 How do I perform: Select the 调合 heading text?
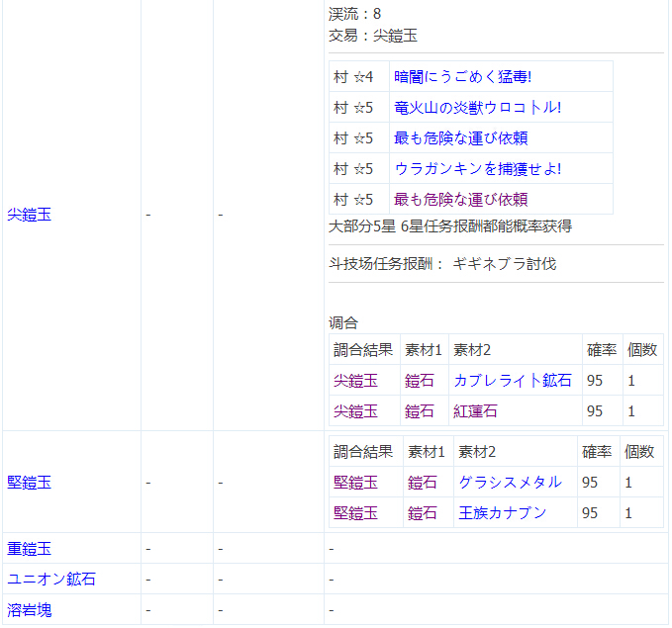pos(343,323)
